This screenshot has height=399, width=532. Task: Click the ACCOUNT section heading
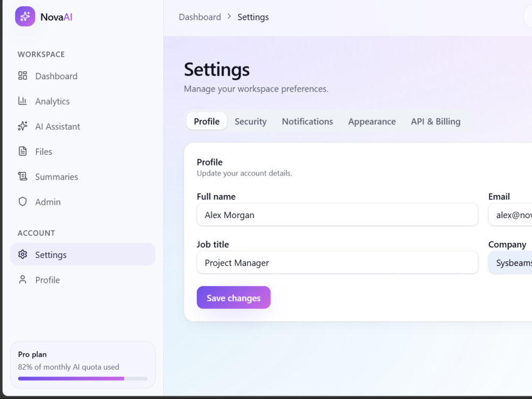pos(36,233)
